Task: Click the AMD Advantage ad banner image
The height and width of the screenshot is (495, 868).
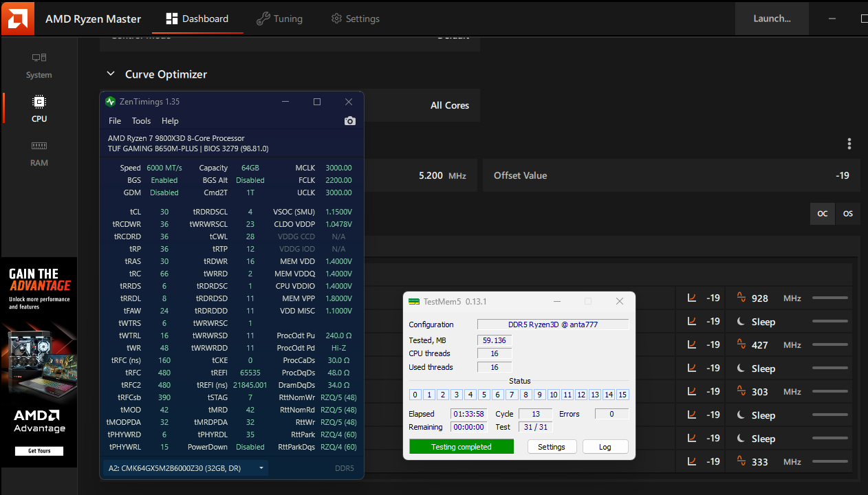Action: point(39,362)
